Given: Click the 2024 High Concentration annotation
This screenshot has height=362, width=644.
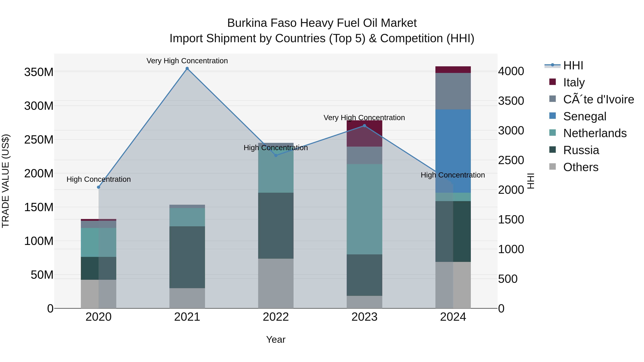Looking at the screenshot, I should point(453,175).
